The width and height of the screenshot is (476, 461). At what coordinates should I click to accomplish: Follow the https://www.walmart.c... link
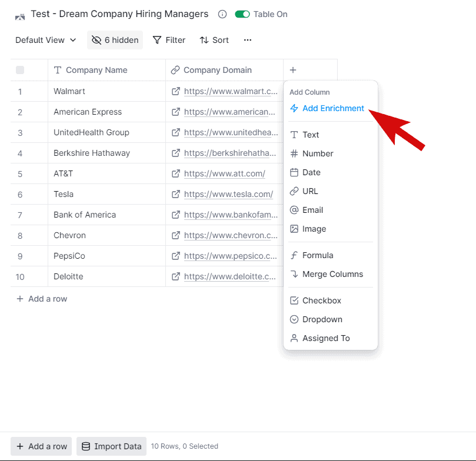(x=231, y=91)
